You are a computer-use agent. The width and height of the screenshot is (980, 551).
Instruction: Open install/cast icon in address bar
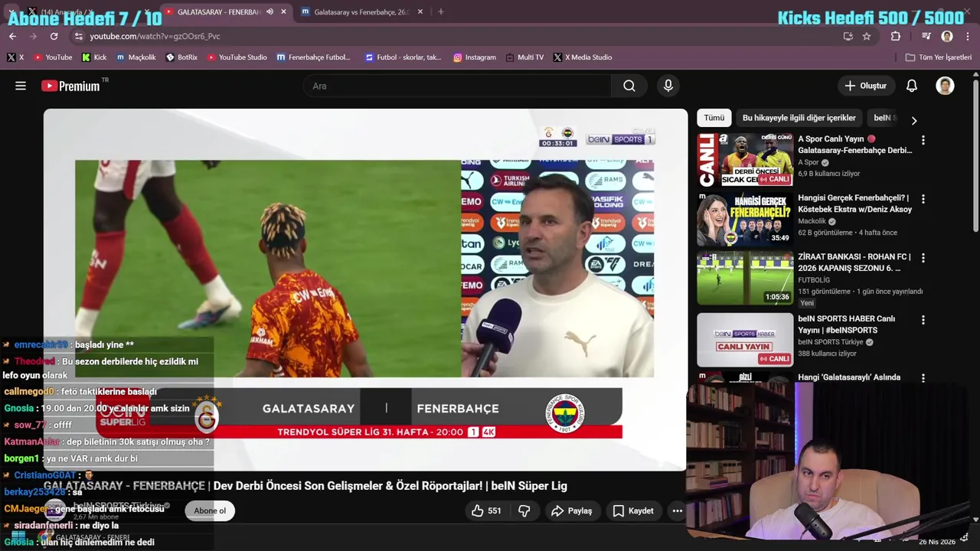tap(848, 36)
